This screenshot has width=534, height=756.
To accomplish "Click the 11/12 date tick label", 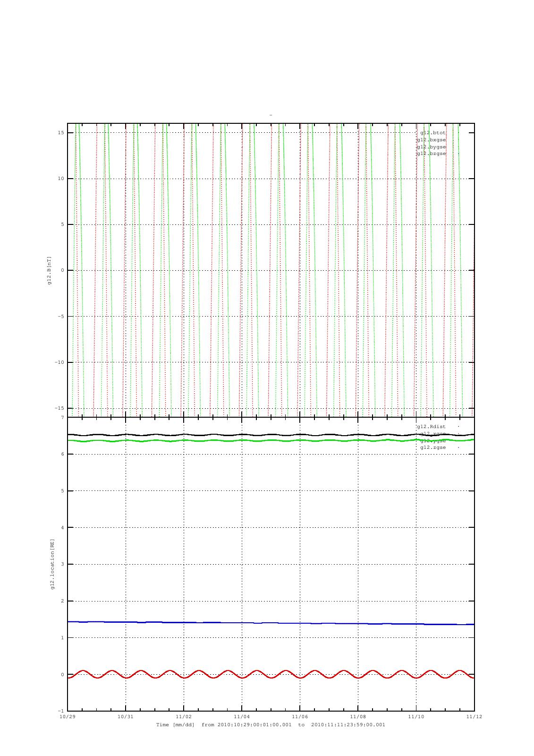I will (x=474, y=716).
